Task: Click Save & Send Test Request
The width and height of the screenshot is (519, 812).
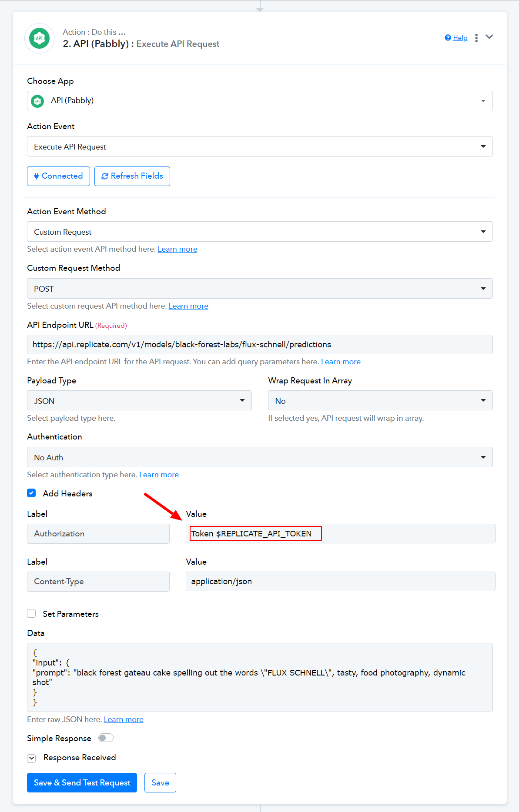Action: tap(82, 783)
